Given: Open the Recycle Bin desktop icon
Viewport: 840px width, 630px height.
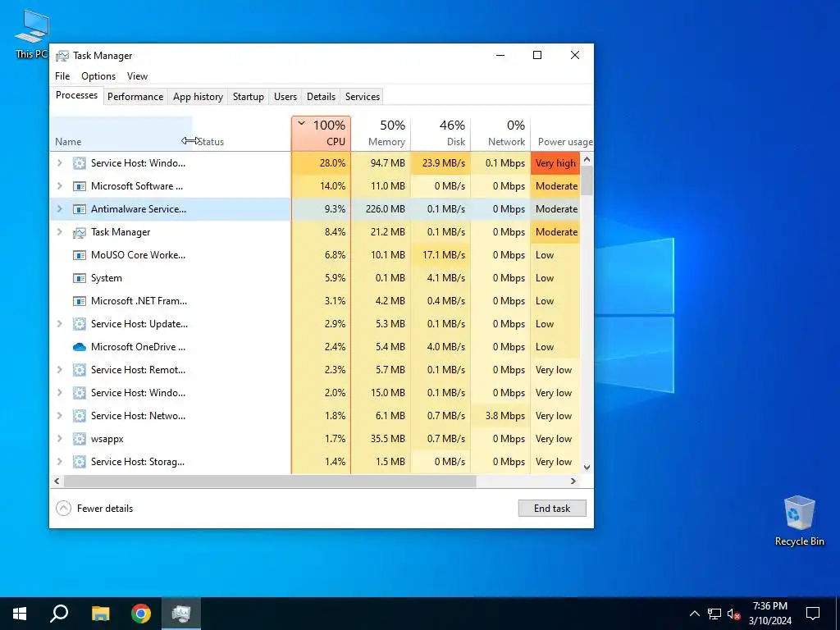Looking at the screenshot, I should (799, 521).
